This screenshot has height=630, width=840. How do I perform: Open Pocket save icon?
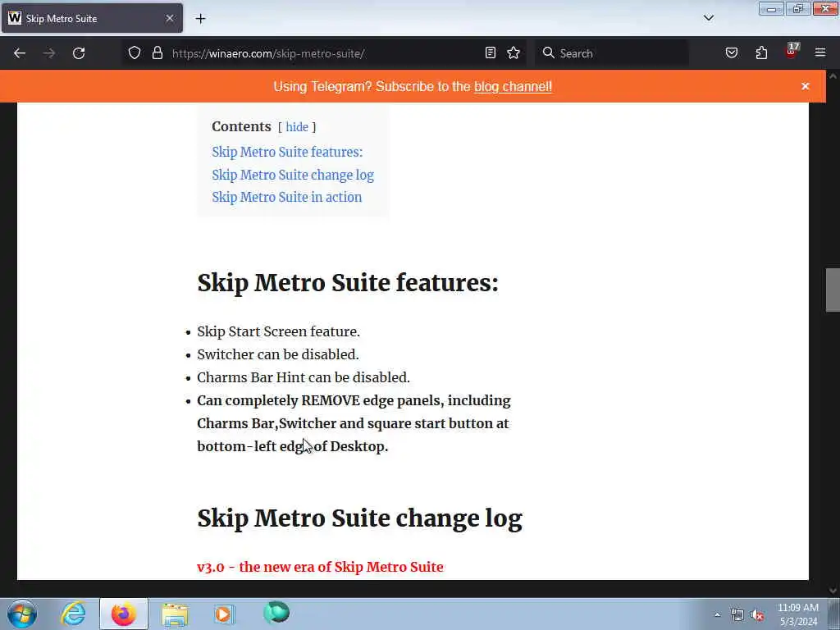click(732, 53)
